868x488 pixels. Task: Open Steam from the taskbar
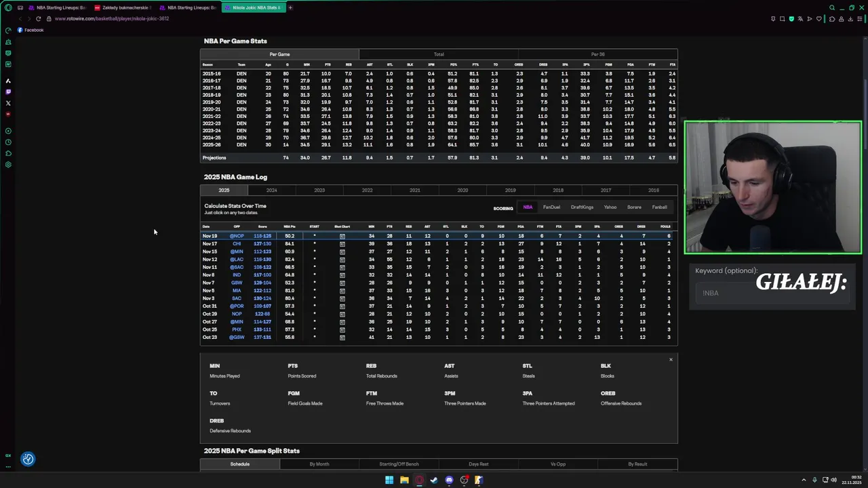pyautogui.click(x=434, y=480)
